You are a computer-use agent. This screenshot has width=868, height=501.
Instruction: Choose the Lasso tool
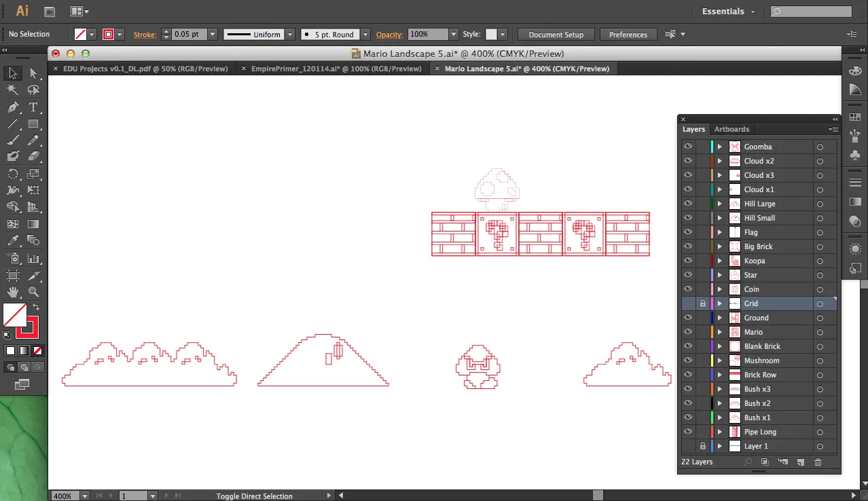[33, 90]
